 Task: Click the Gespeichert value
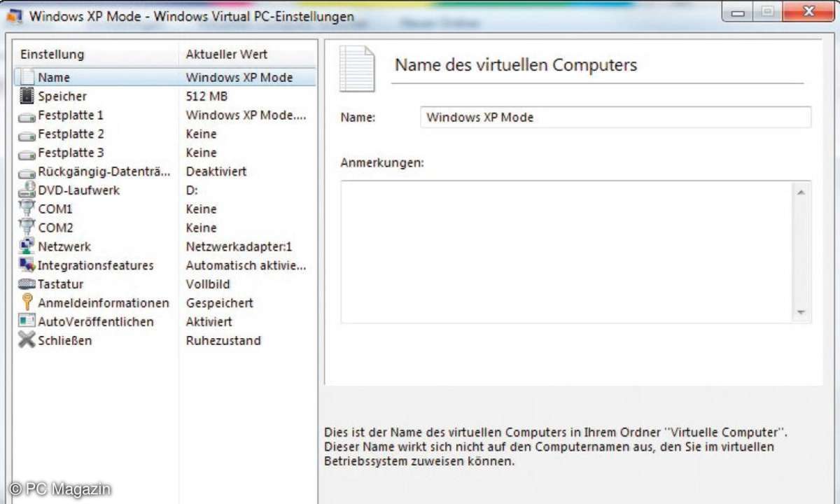tap(220, 304)
